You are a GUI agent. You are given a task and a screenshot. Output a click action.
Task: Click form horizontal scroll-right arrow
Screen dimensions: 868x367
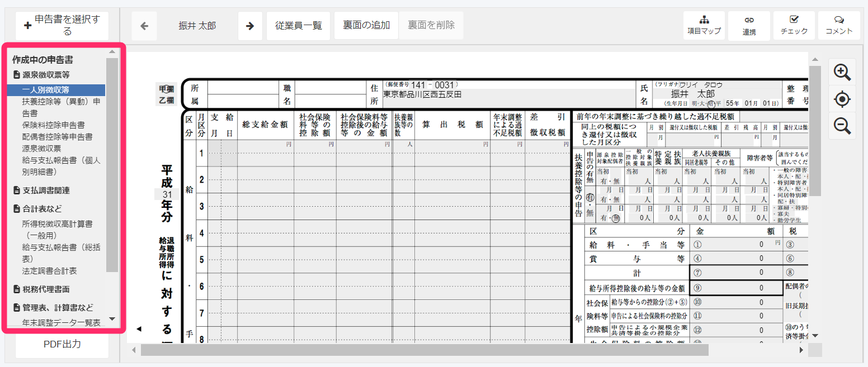[801, 350]
